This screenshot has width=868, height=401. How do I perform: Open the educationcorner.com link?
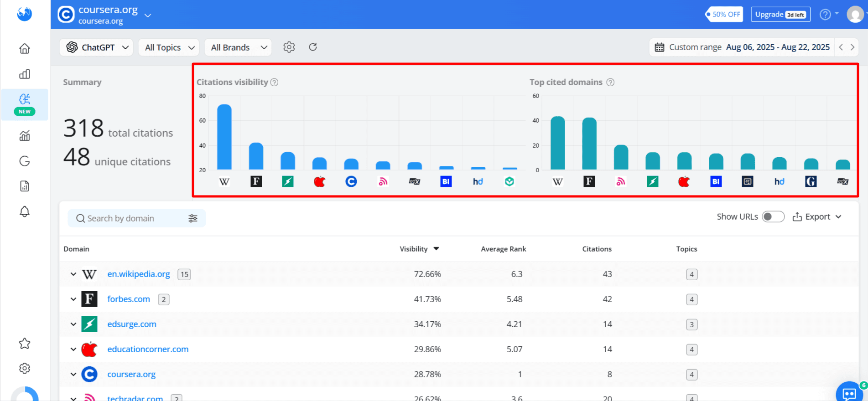[148, 349]
